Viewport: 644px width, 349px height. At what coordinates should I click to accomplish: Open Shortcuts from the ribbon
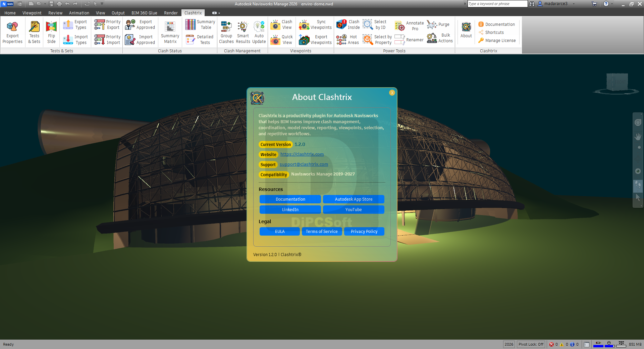491,33
